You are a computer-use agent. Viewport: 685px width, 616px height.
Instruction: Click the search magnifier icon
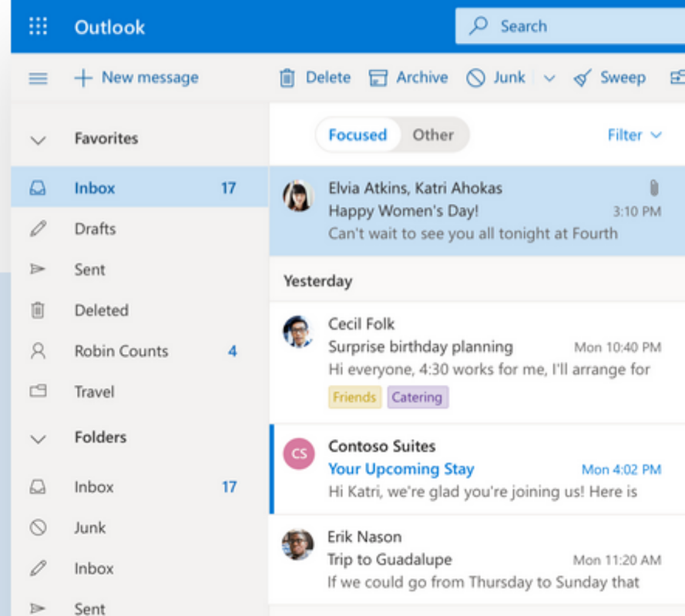coord(478,25)
